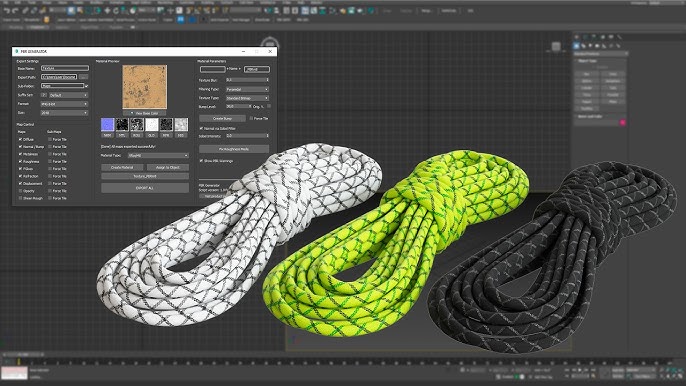Open the Utilities hammer tab in command panel

619,37
